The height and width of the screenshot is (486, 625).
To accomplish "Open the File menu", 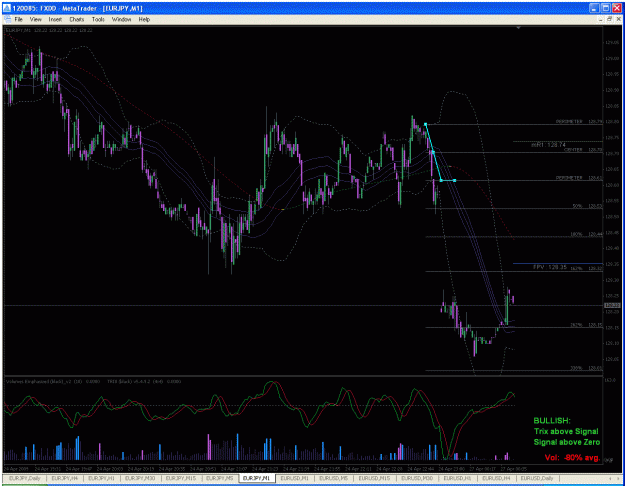I will coord(19,19).
